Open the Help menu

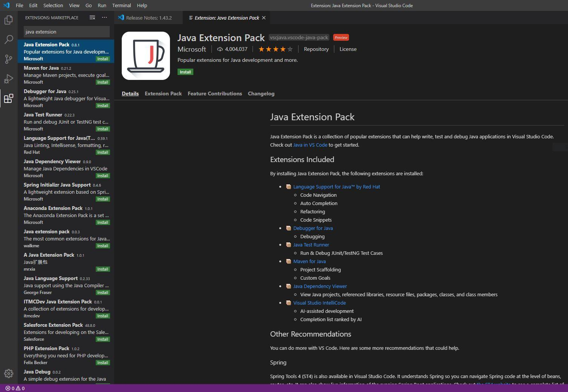(142, 5)
